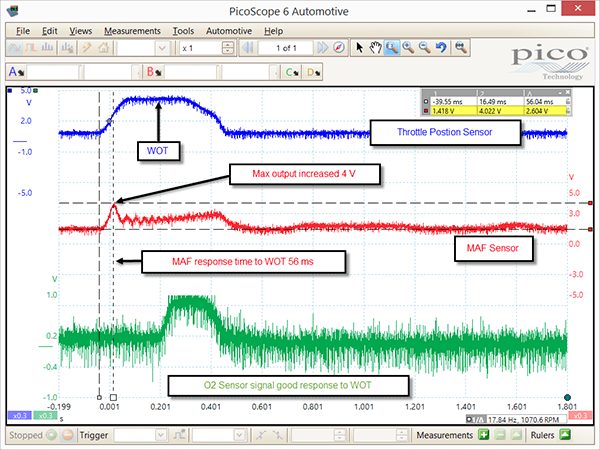Screen dimensions: 600x450
Task: Expand the trigger mode dropdown
Action: 161,435
